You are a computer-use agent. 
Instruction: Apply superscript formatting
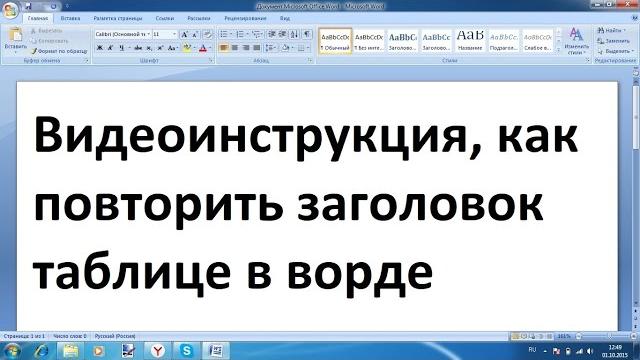[x=160, y=48]
